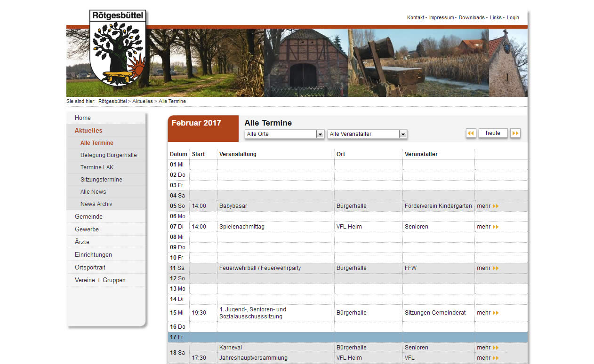Click Aktuelles in the breadcrumb
This screenshot has width=594, height=364.
click(143, 101)
